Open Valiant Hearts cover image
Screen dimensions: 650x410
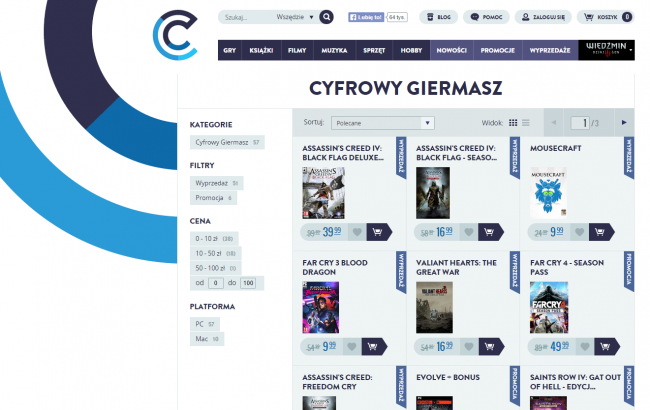434,307
